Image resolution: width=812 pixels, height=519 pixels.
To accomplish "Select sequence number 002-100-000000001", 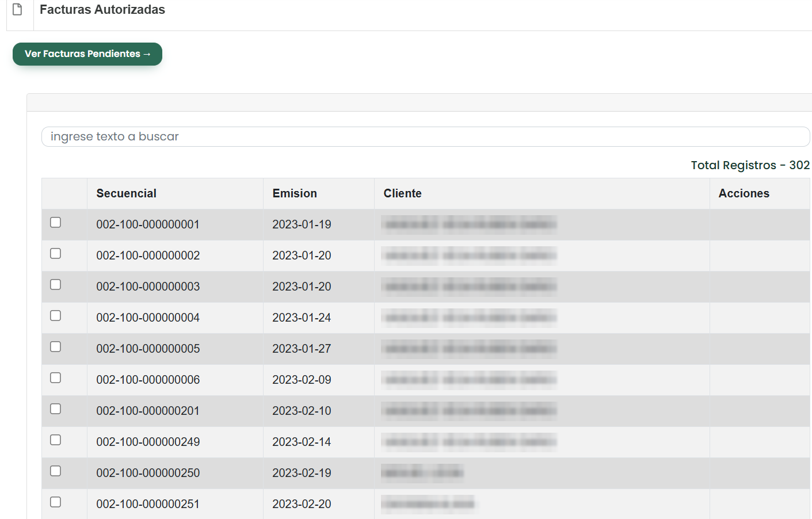I will [x=148, y=224].
